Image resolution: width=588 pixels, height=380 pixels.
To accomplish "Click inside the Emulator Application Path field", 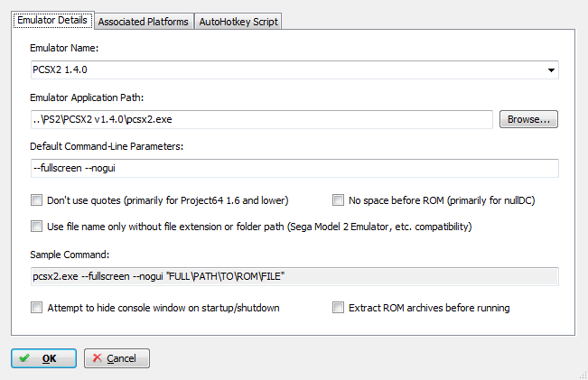I will coord(262,119).
